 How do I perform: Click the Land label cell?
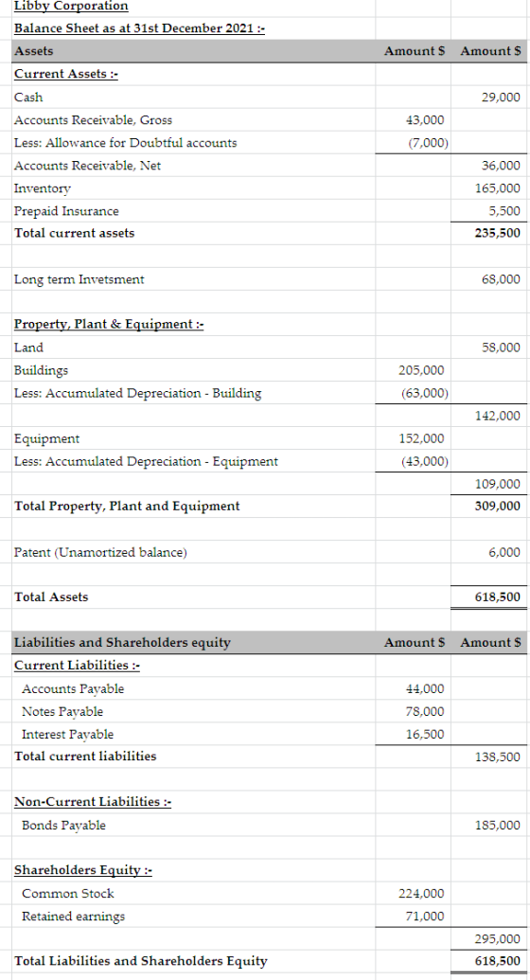click(x=28, y=348)
